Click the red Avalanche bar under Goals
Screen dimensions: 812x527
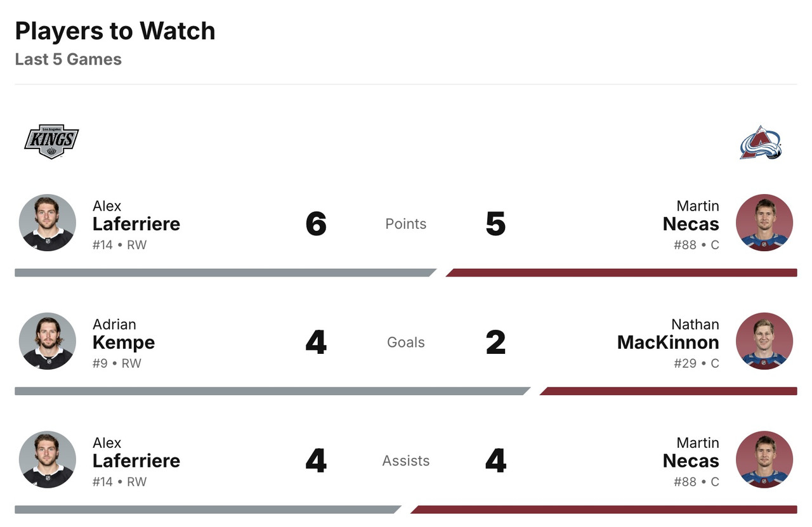point(669,391)
